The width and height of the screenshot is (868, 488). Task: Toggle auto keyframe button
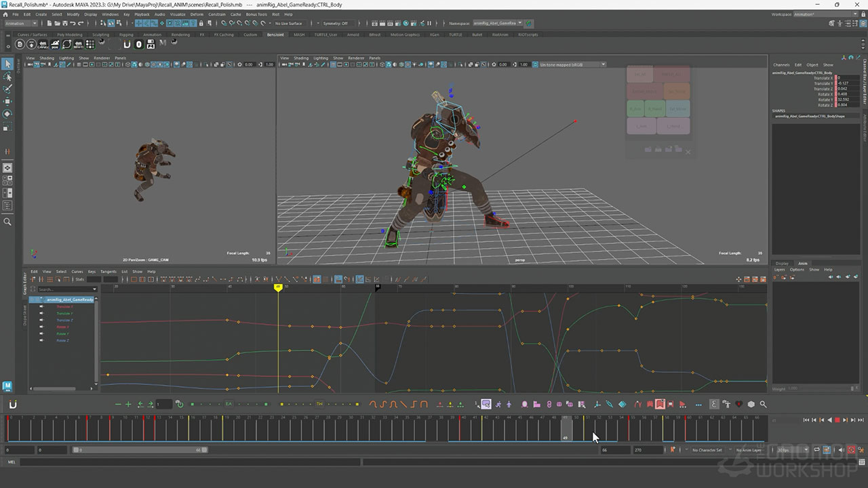pos(850,450)
